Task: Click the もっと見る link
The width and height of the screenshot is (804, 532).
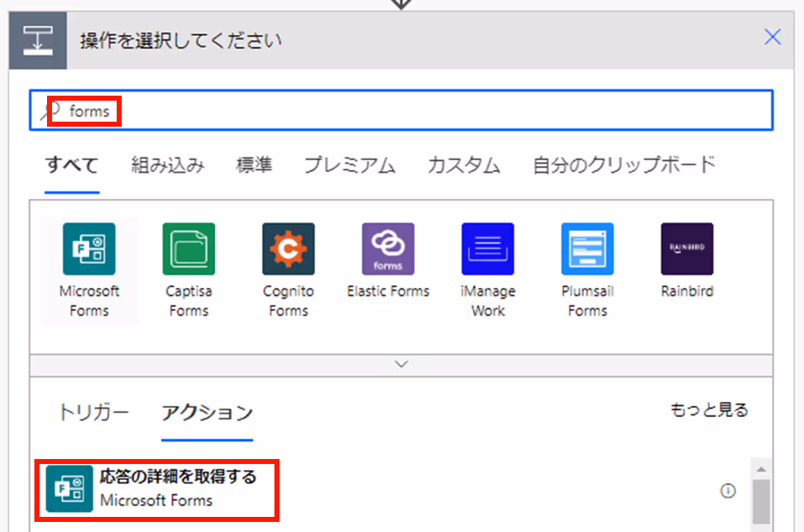Action: tap(709, 410)
